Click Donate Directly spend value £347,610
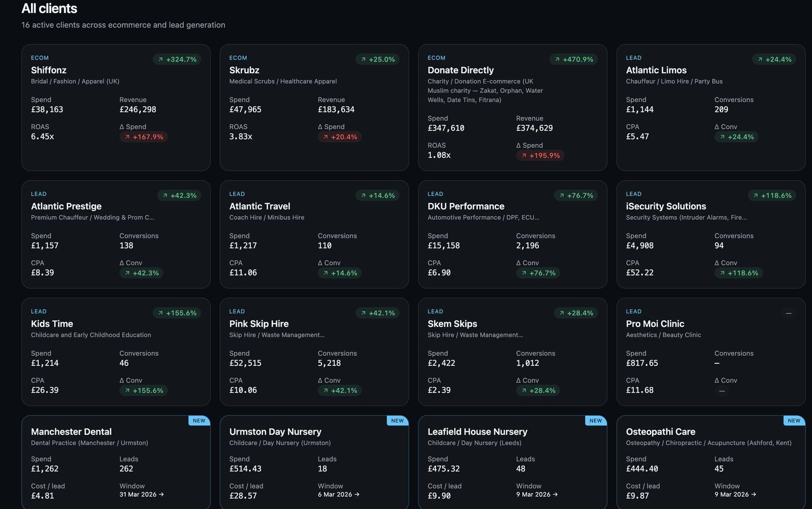 click(x=446, y=128)
